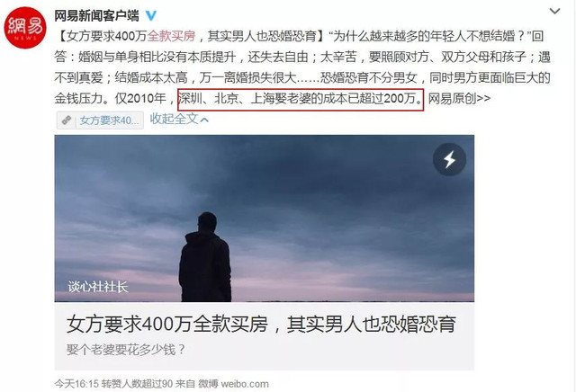Open the post options chevron menu
Viewport: 576px width, 392px height.
click(554, 12)
